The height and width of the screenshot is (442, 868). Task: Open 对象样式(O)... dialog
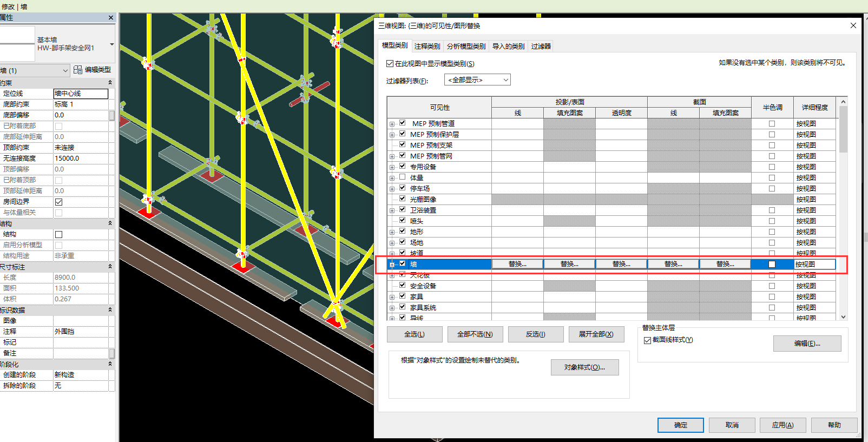(584, 367)
